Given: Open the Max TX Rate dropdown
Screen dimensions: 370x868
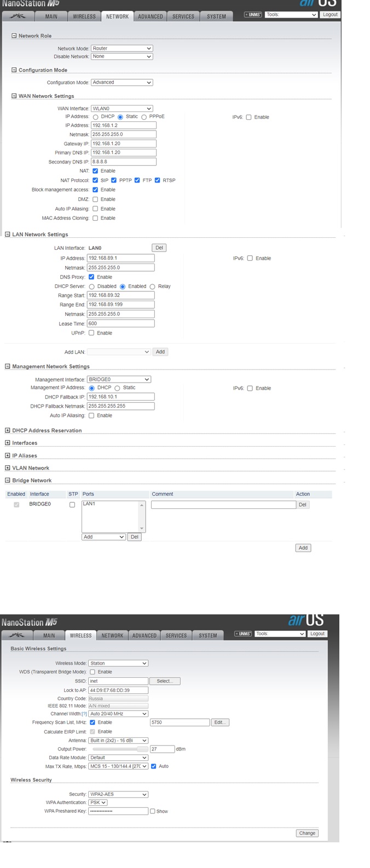Looking at the screenshot, I should tap(119, 766).
